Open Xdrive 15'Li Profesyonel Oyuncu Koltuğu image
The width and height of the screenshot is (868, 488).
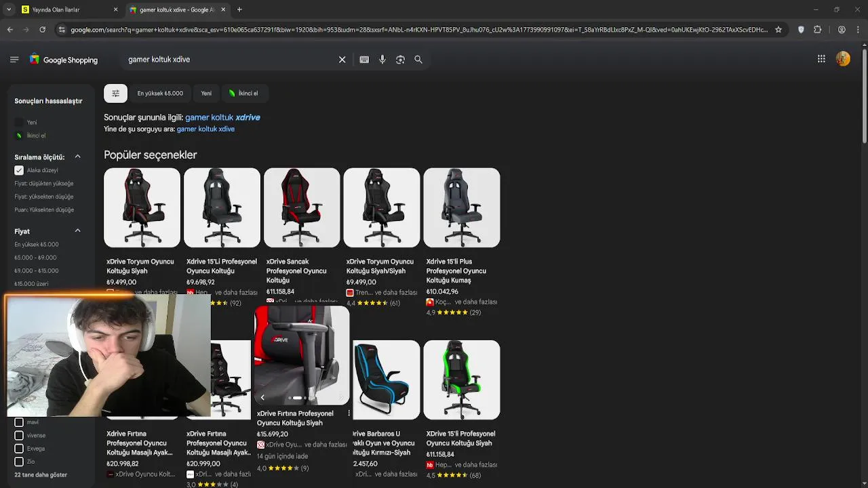pyautogui.click(x=222, y=207)
